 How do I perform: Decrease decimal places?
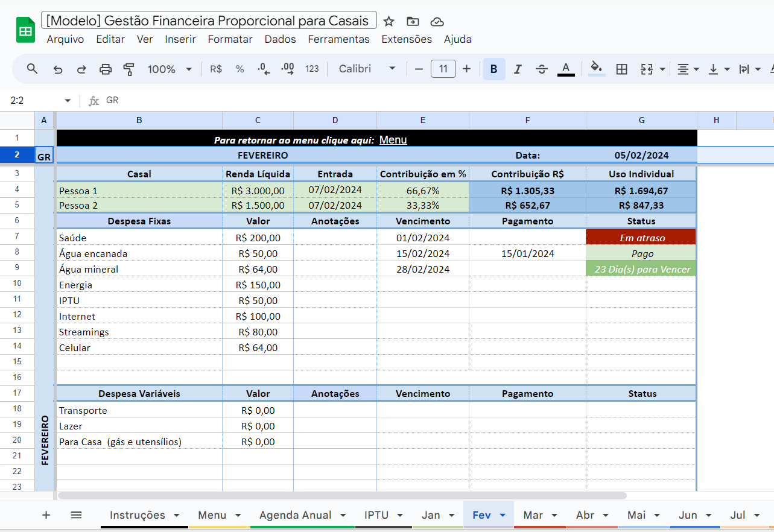[x=264, y=69]
